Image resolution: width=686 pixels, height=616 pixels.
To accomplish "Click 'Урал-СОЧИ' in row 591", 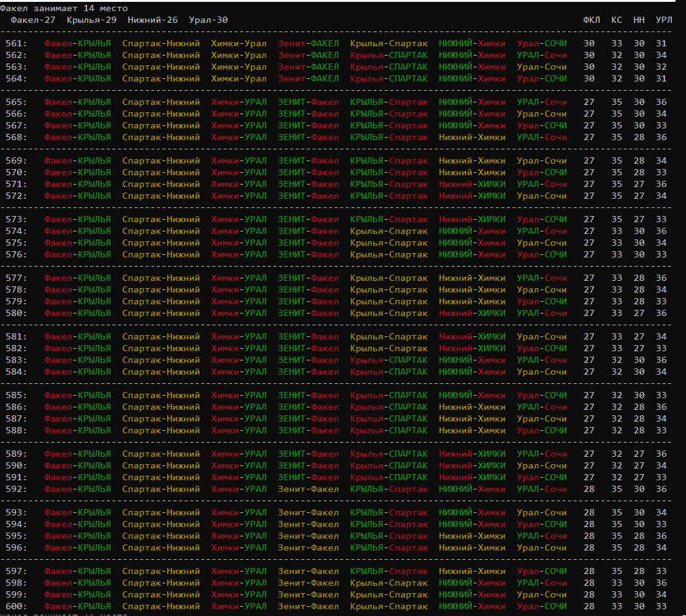I will coord(542,477).
